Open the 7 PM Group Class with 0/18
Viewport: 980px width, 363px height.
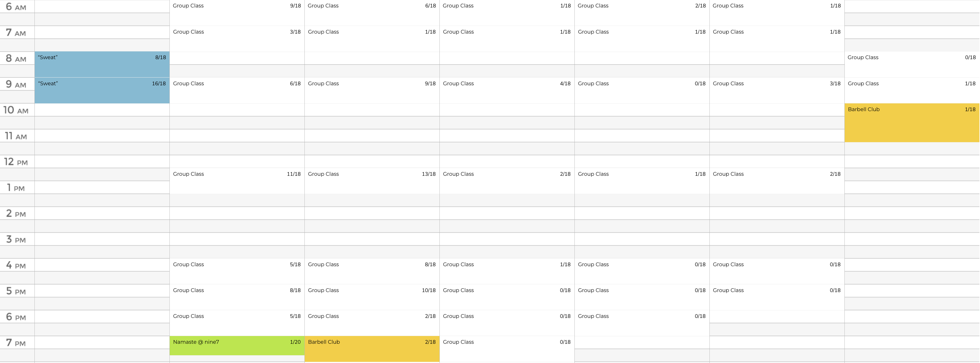pyautogui.click(x=507, y=349)
